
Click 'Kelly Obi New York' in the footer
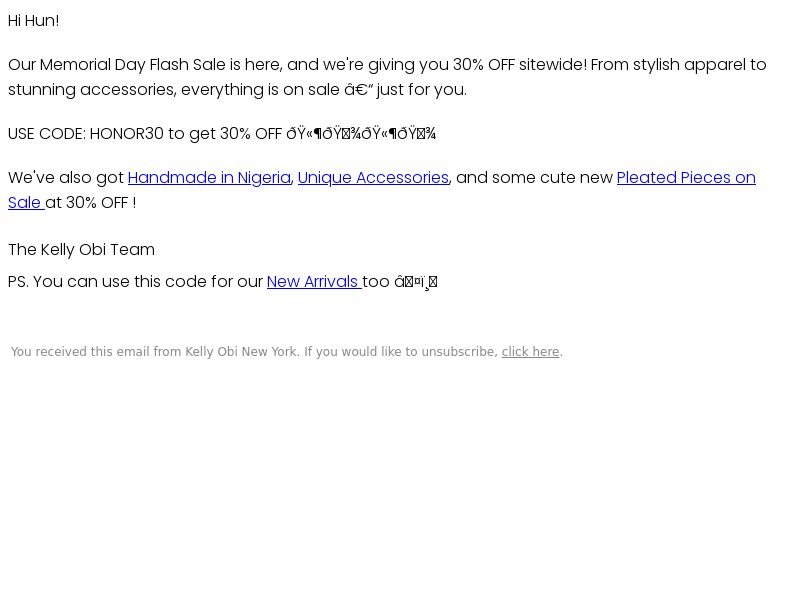click(x=241, y=352)
